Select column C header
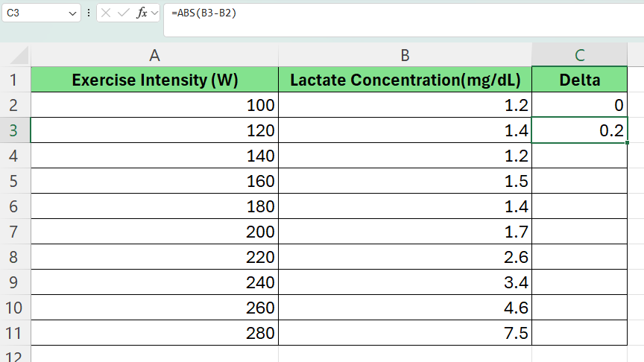 tap(580, 55)
